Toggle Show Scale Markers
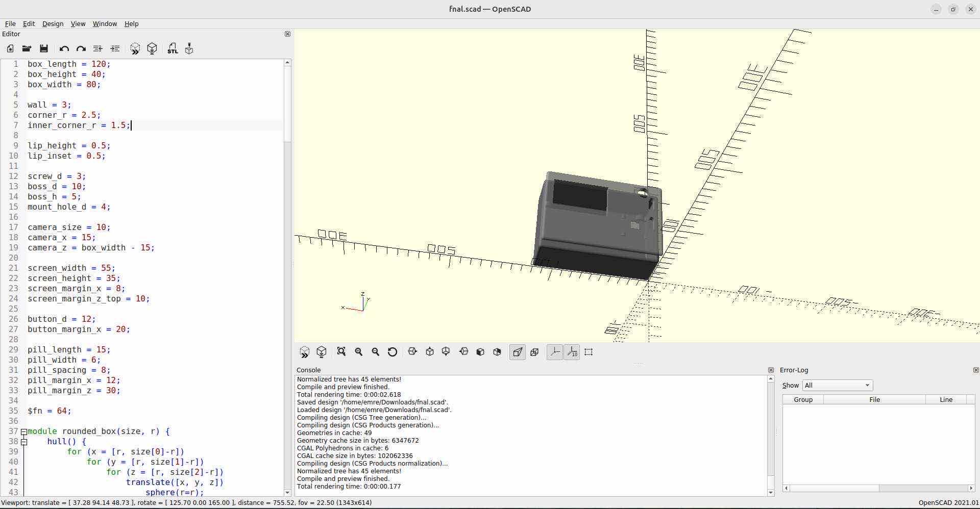Image resolution: width=980 pixels, height=509 pixels. click(x=572, y=352)
